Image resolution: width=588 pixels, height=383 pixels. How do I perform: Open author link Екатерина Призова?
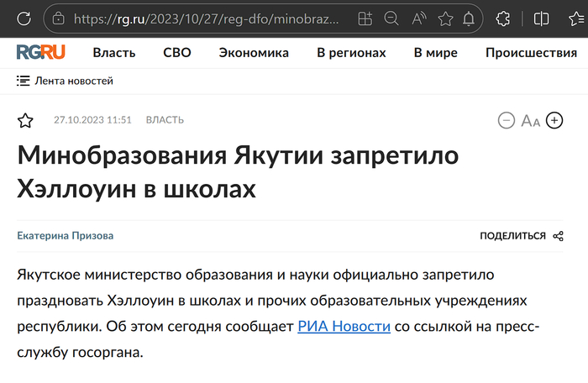coord(66,236)
